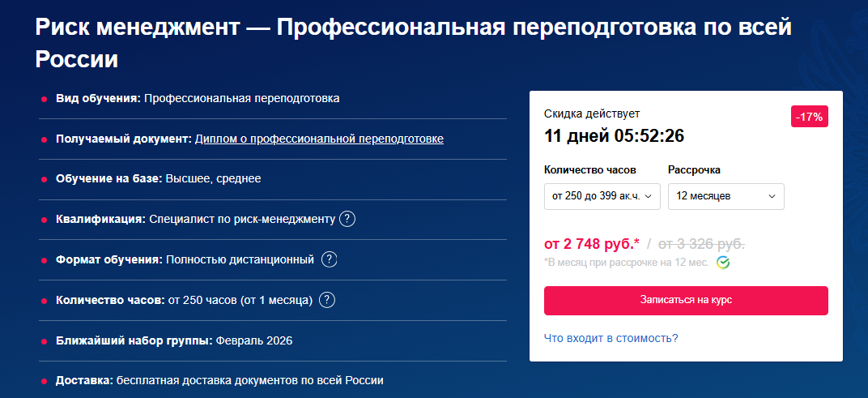This screenshot has height=398, width=868.
Task: Open the 'Что входит в стоимость?' link
Action: coord(611,338)
